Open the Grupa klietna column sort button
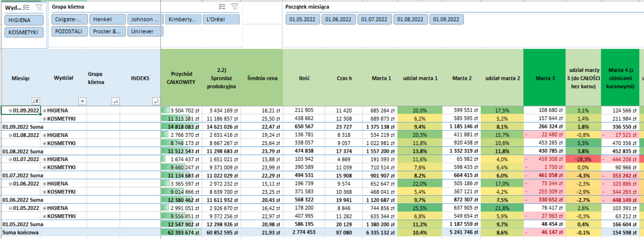The image size is (644, 239). pos(115,101)
